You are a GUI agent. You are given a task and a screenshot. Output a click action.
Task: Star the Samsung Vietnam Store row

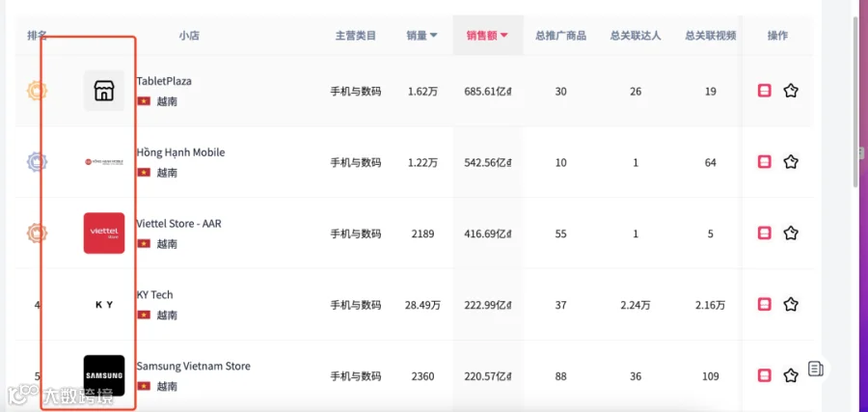coord(791,376)
